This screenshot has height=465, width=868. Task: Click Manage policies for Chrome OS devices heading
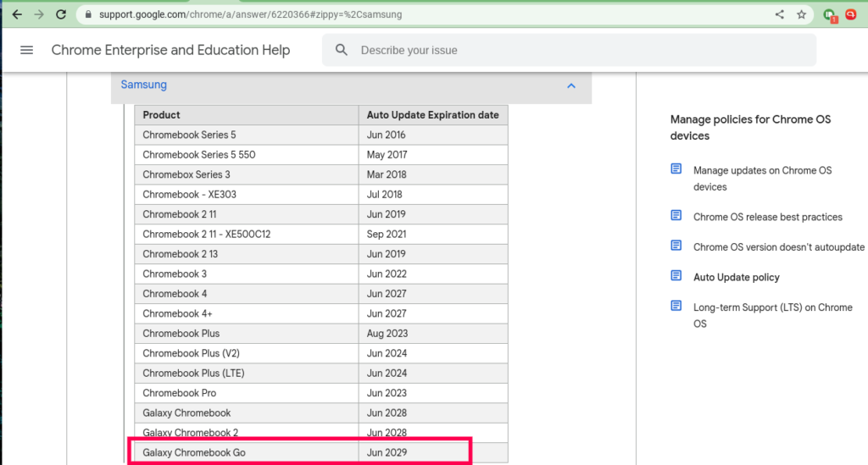(751, 128)
